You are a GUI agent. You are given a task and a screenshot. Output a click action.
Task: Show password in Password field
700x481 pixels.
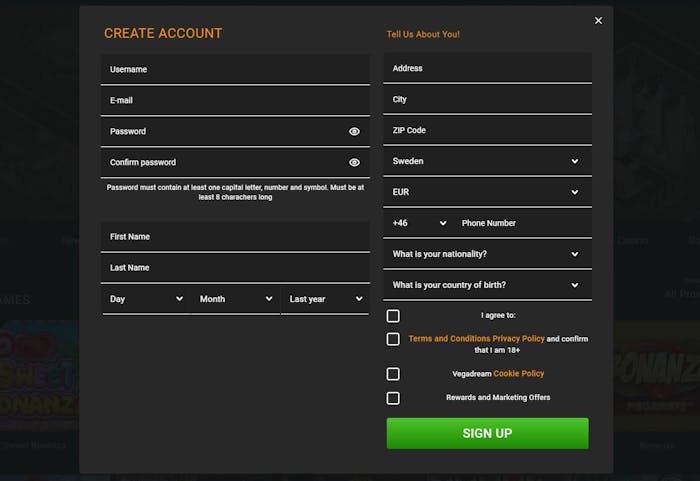tap(354, 131)
